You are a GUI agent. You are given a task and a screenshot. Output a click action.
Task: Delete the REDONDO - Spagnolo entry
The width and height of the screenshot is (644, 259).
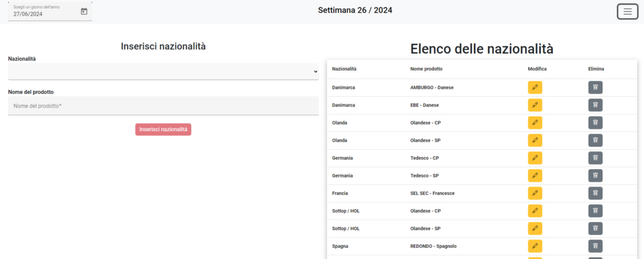click(x=595, y=246)
